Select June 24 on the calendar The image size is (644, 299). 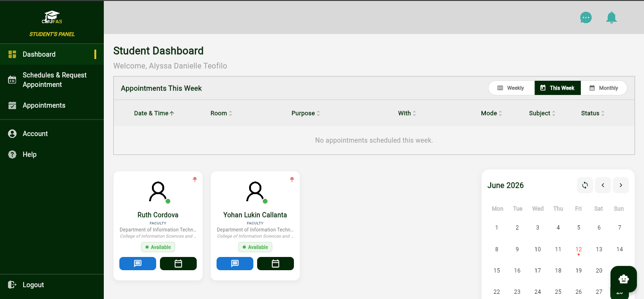click(537, 292)
